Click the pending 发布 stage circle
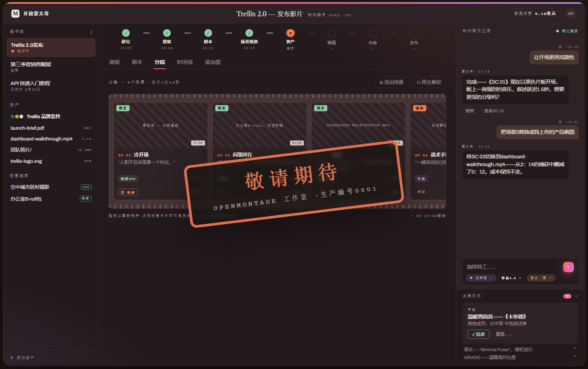 click(x=414, y=33)
